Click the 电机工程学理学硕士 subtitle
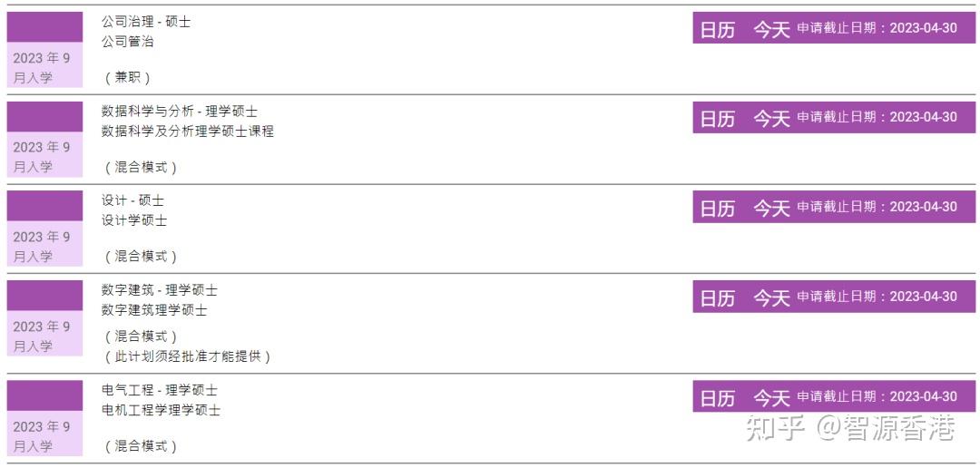 tap(161, 410)
